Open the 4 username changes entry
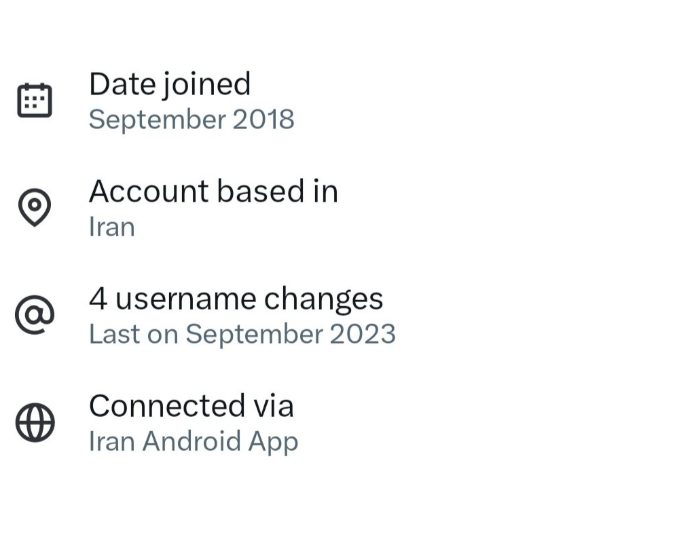Image resolution: width=691 pixels, height=544 pixels. [235, 298]
